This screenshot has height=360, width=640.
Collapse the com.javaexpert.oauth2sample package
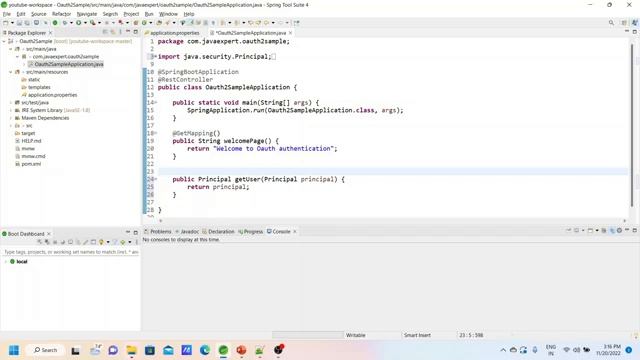17,57
